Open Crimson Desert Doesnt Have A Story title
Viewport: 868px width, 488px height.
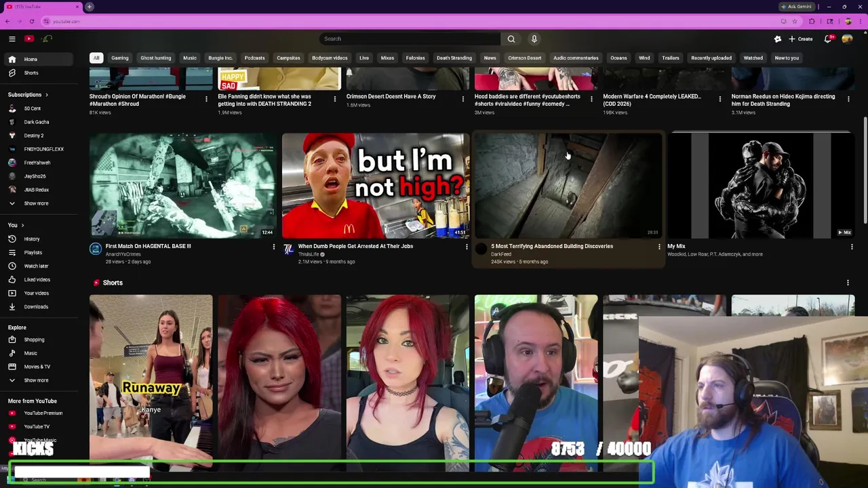point(391,96)
